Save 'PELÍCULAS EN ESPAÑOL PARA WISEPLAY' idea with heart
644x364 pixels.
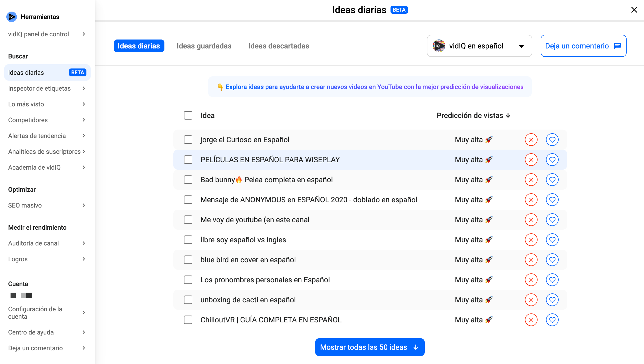coord(552,160)
